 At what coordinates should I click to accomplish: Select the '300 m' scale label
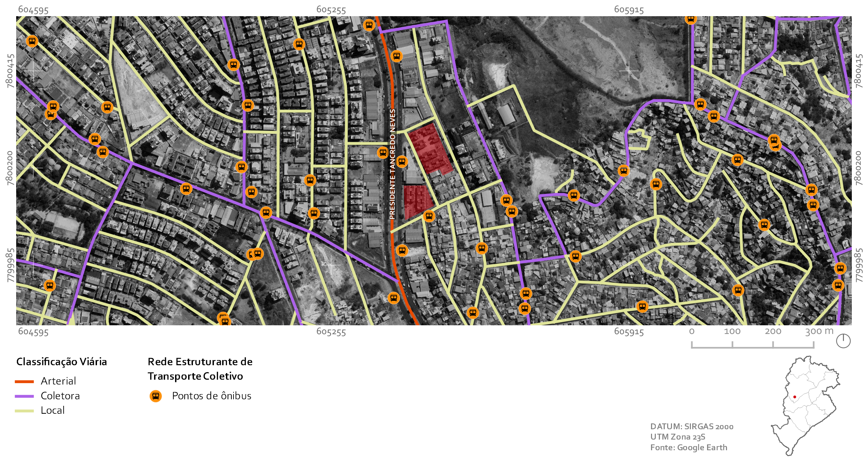pyautogui.click(x=819, y=331)
